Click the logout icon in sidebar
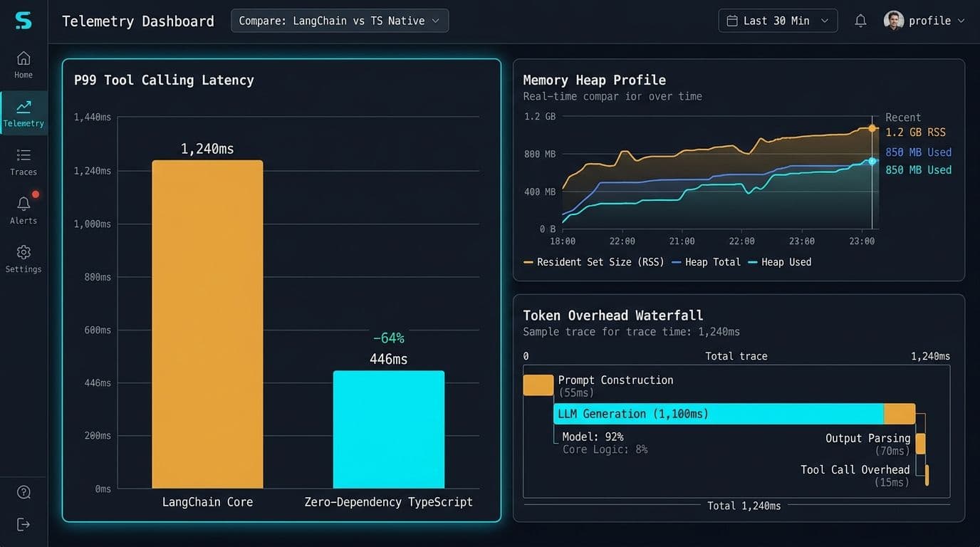 click(24, 525)
